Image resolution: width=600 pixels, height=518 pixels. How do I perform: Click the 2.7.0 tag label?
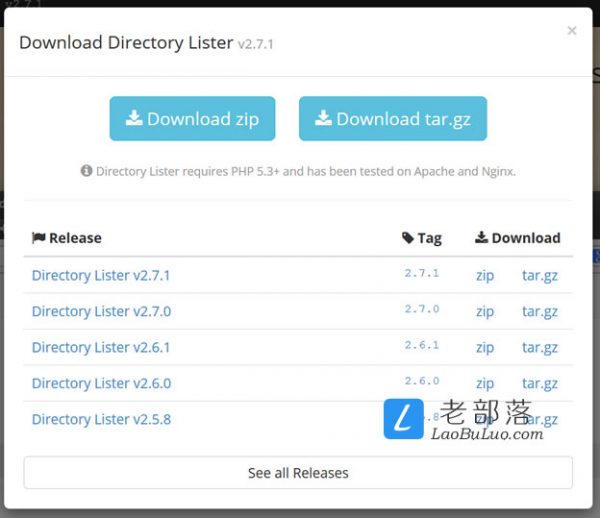(x=422, y=309)
